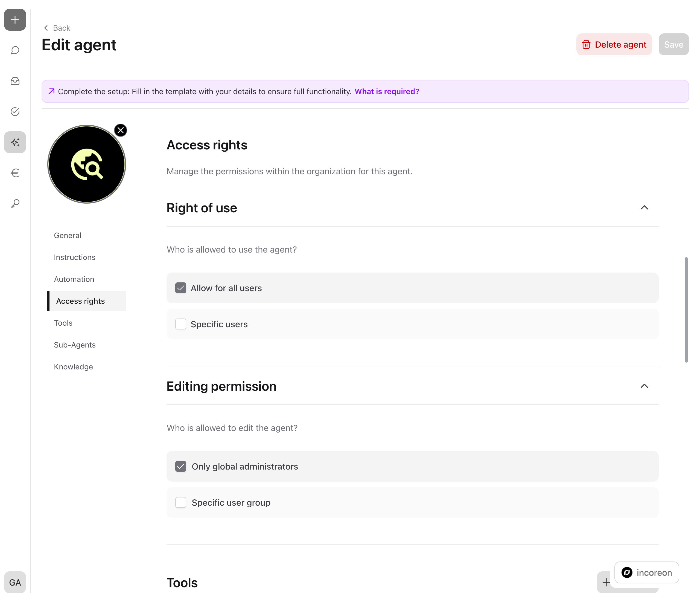Click the plus new item sidebar button
The image size is (700, 602).
(x=15, y=20)
